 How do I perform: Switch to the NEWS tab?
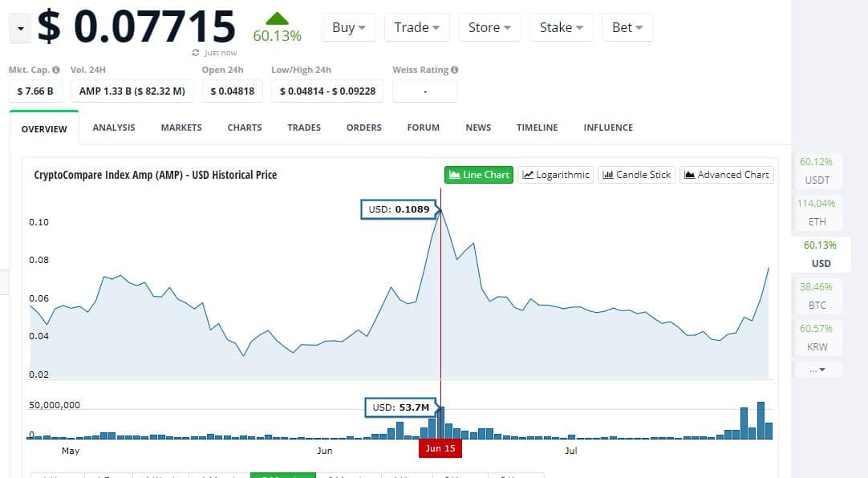pyautogui.click(x=478, y=128)
